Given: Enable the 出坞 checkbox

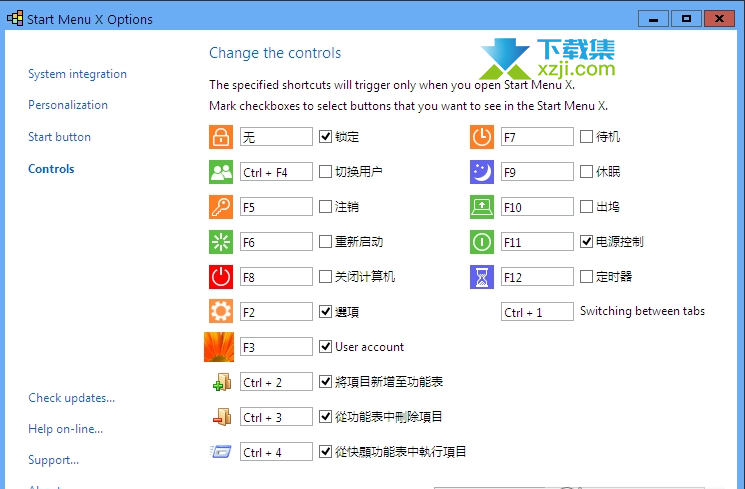Looking at the screenshot, I should click(587, 207).
